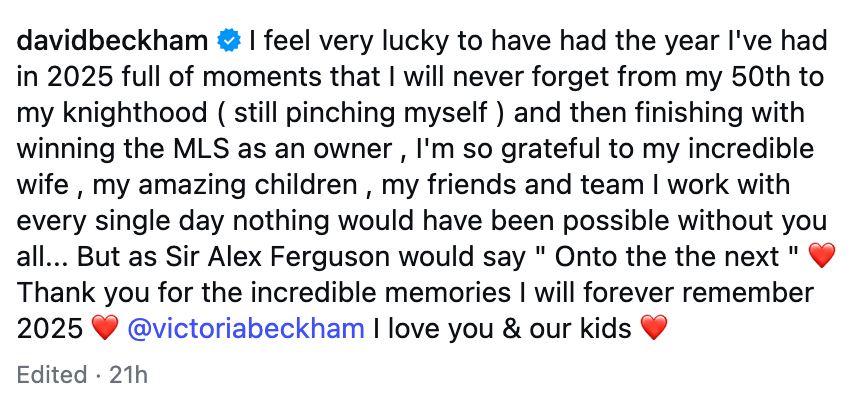Click the blue verified badge
Image resolution: width=864 pixels, height=416 pixels.
pyautogui.click(x=229, y=41)
